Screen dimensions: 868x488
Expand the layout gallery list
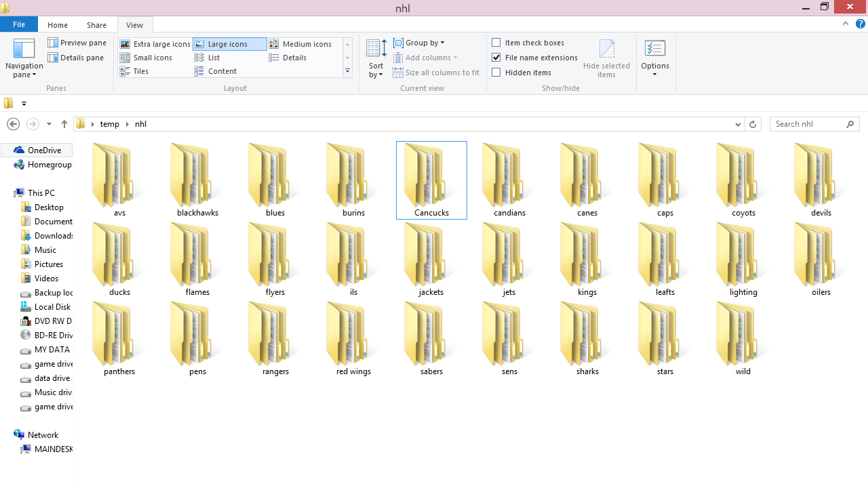point(347,71)
